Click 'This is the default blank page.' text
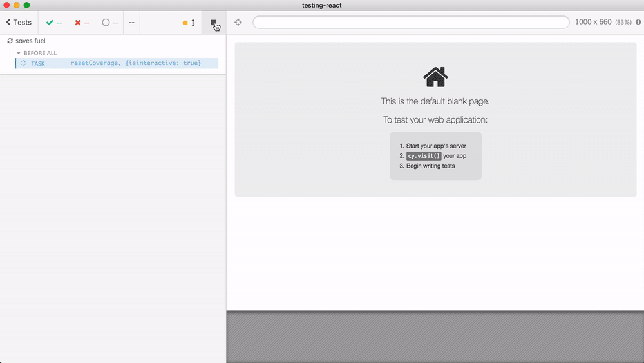 pyautogui.click(x=435, y=101)
